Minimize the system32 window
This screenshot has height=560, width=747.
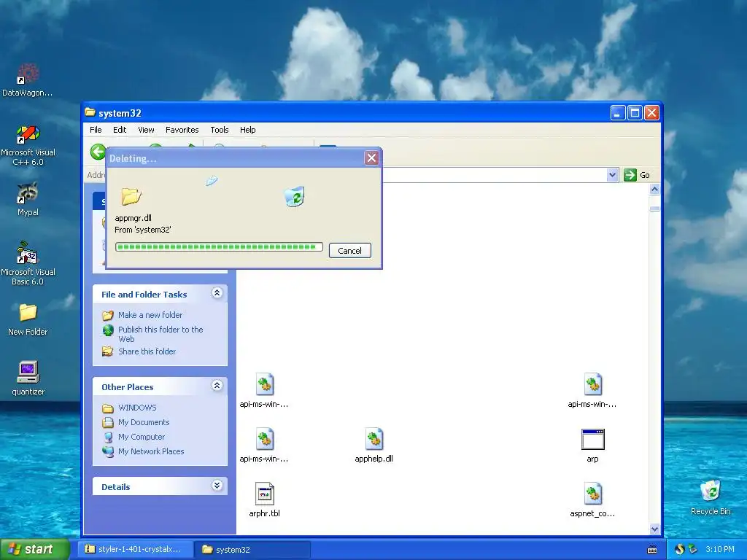tap(618, 113)
